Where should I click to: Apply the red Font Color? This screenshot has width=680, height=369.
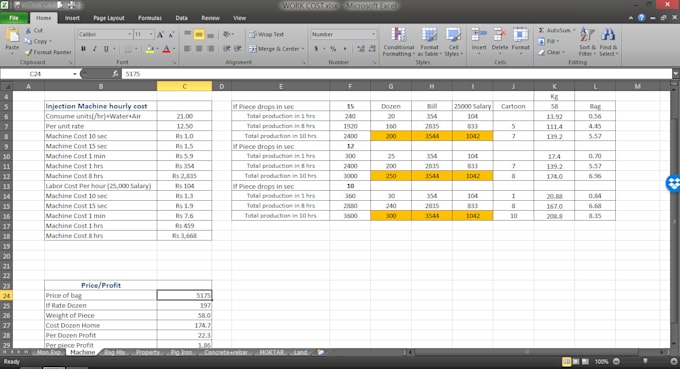[167, 49]
